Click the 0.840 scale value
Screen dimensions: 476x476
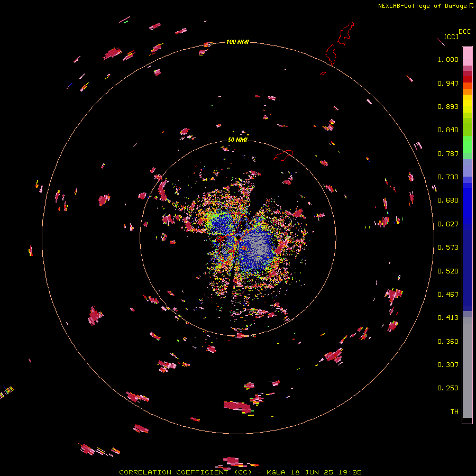point(448,130)
